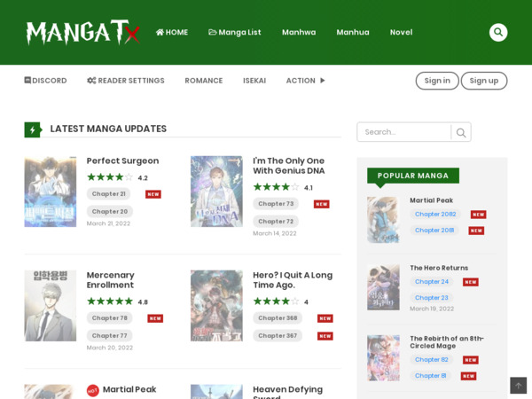Open Genius DNA Chapter 72
Screen dimensions: 532x399
pyautogui.click(x=276, y=221)
